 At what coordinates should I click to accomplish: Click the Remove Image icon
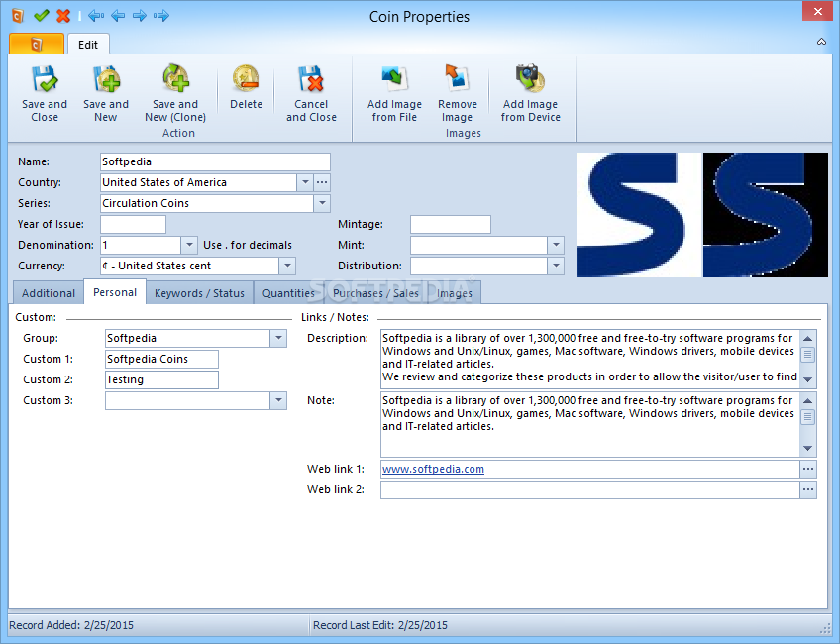tap(457, 78)
